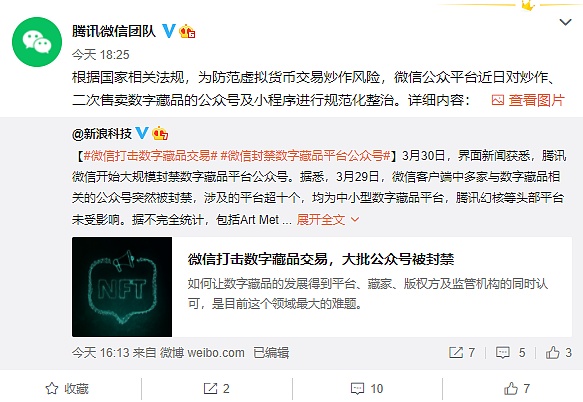Open the comment button showing 10
The height and width of the screenshot is (402, 583).
(x=367, y=389)
